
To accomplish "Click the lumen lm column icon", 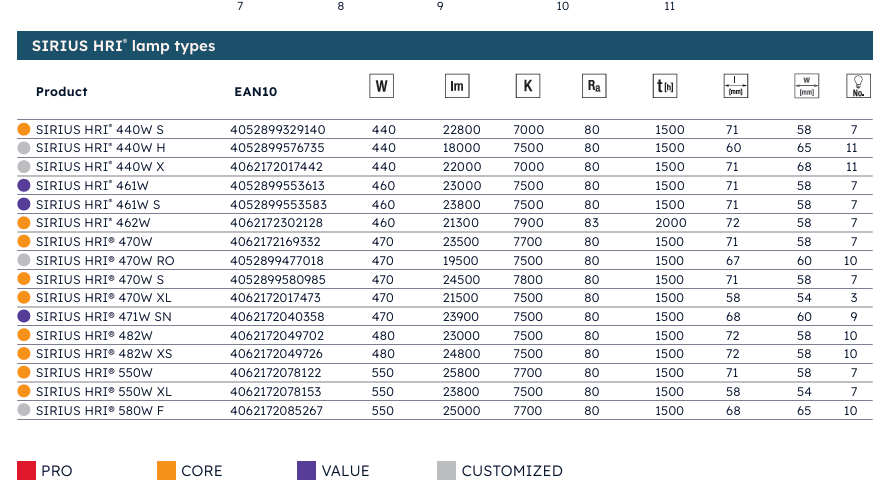I will 457,86.
